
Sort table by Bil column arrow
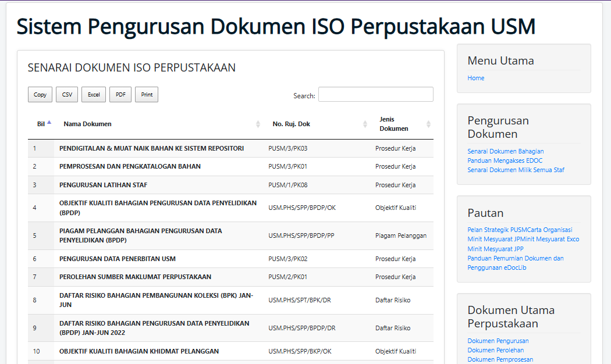click(x=49, y=123)
